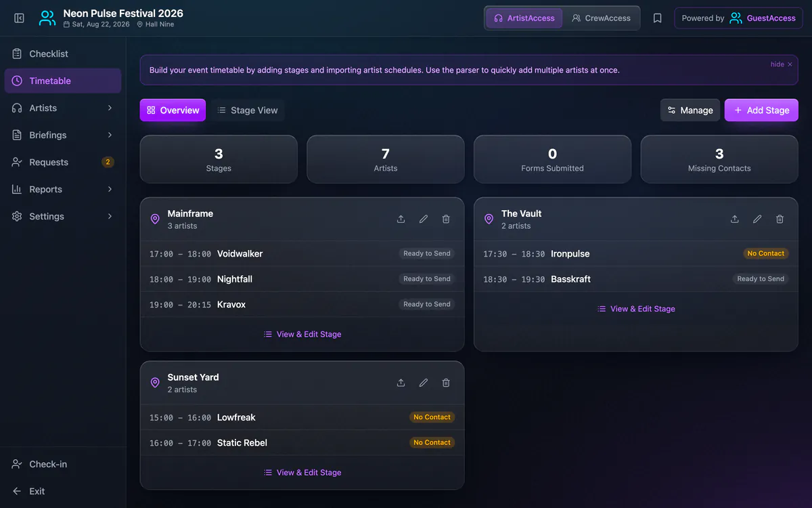This screenshot has width=812, height=508.
Task: Expand the Briefings submenu chevron
Action: pos(110,135)
